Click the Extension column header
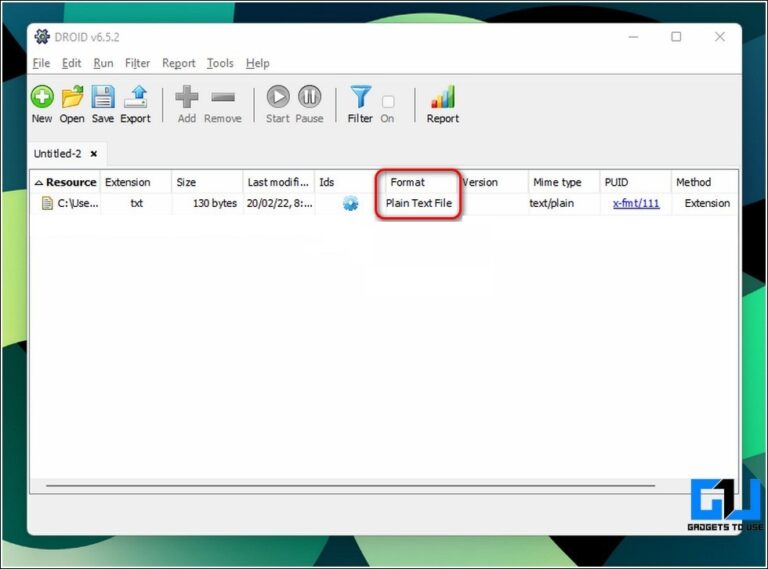The image size is (768, 569). pos(136,182)
